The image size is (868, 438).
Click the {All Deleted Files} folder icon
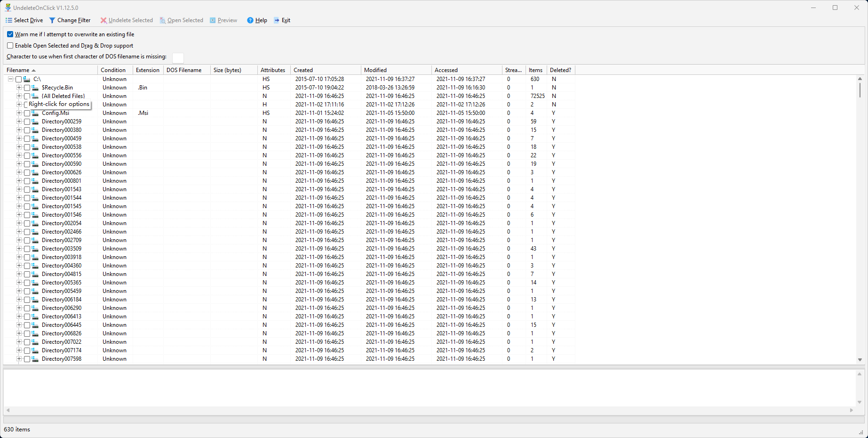coord(35,96)
